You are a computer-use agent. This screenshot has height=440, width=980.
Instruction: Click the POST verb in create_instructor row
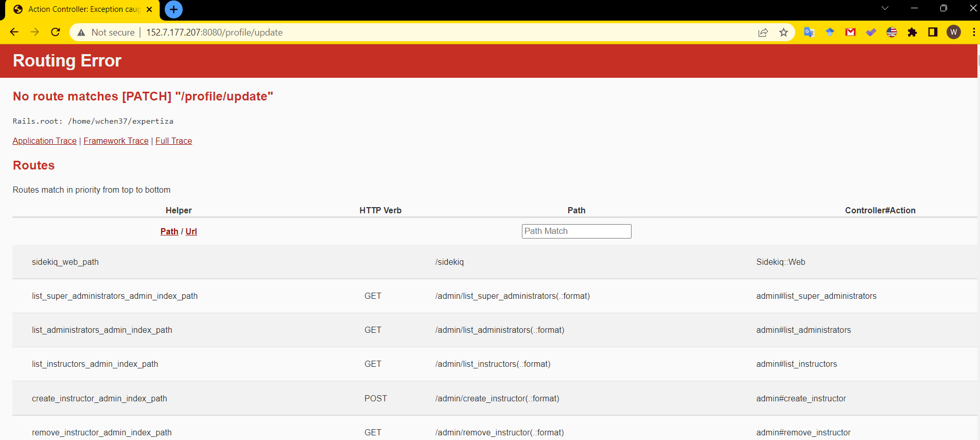[376, 398]
